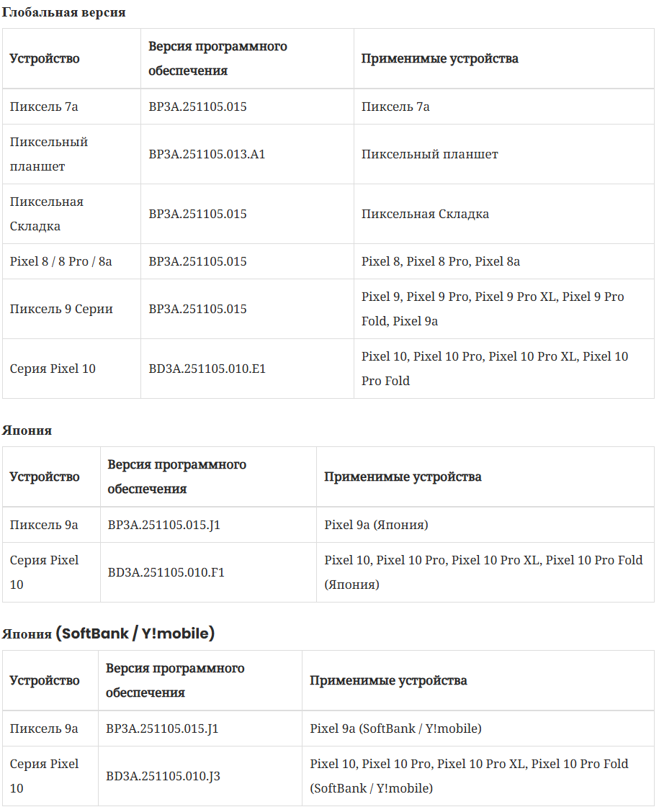The width and height of the screenshot is (659, 812).
Task: Click "Версия программного обеспечения" header in global table
Action: tap(218, 58)
